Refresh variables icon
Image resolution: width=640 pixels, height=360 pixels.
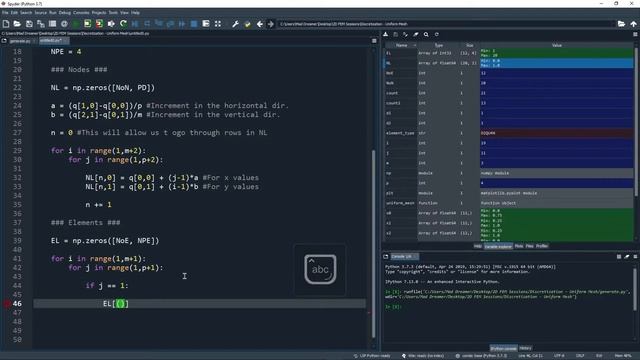[x=436, y=35]
